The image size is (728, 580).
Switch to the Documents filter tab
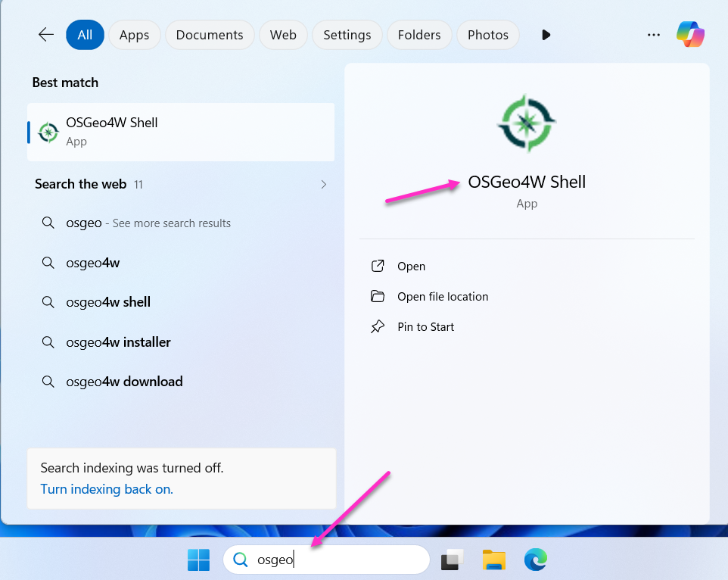[210, 35]
